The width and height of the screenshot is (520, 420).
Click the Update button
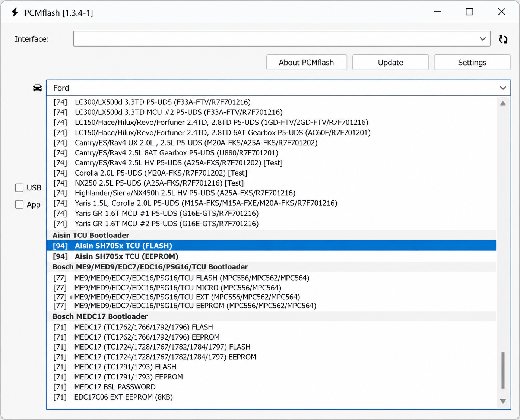390,63
